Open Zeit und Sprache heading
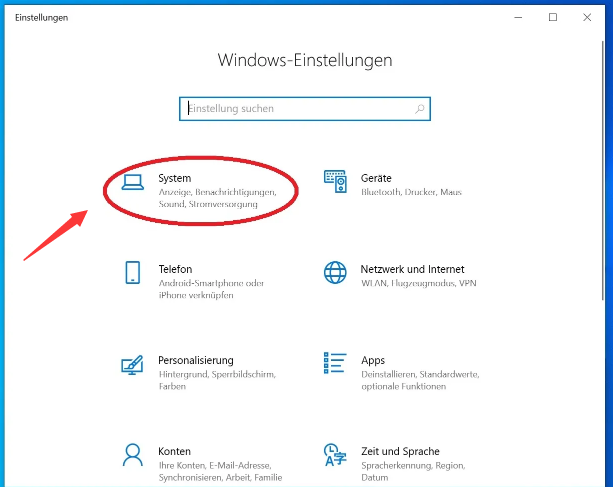The image size is (613, 487). coord(400,451)
